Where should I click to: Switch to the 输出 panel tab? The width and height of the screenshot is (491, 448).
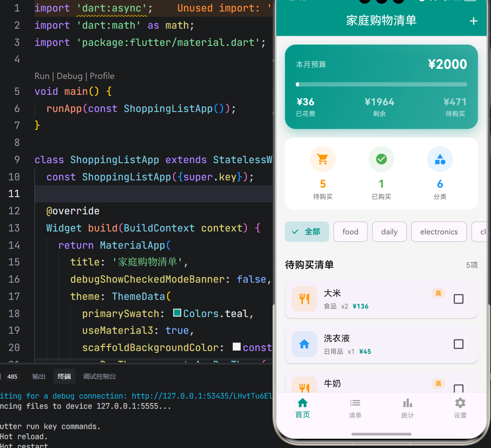(39, 376)
